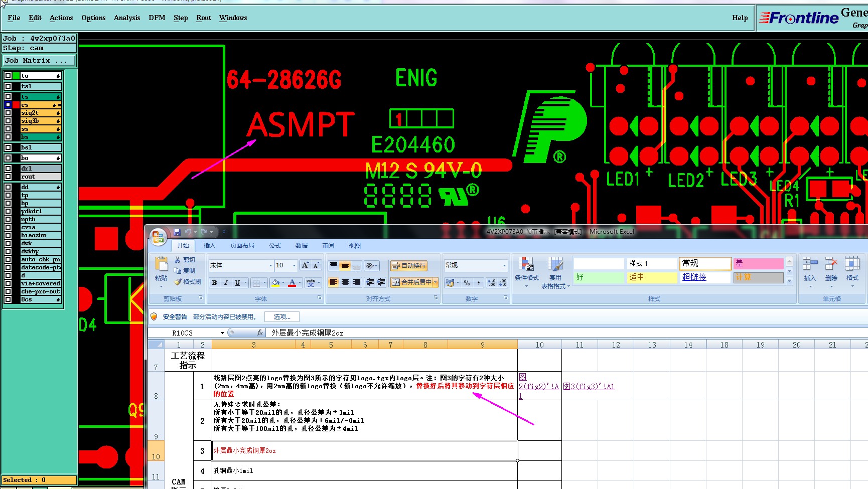Toggle visibility checkbox for layer drl

click(x=8, y=169)
